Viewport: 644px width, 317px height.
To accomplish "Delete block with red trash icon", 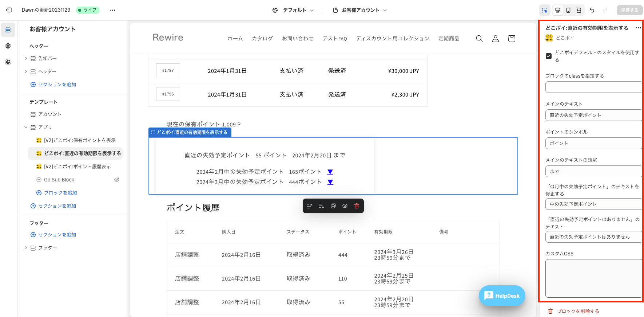I will (357, 206).
